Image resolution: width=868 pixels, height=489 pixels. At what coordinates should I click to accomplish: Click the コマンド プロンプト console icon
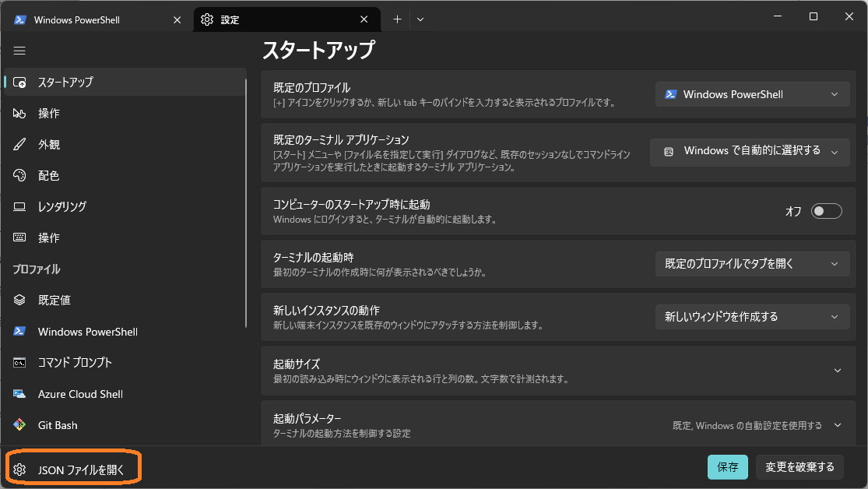(x=19, y=363)
